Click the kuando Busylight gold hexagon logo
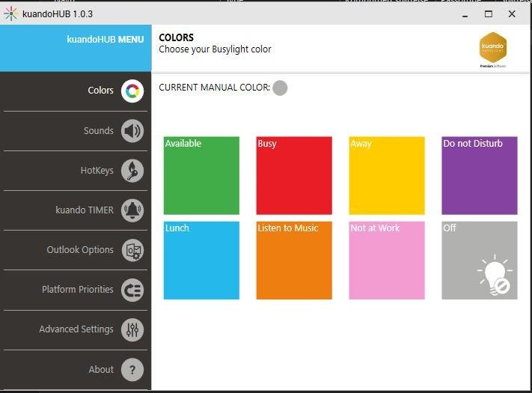This screenshot has height=393, width=532. (493, 47)
